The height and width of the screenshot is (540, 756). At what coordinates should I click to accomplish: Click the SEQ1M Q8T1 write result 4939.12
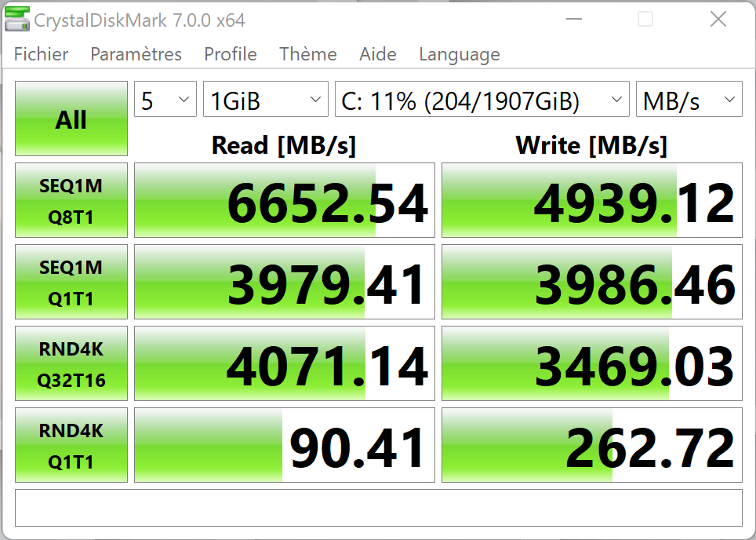tap(592, 200)
